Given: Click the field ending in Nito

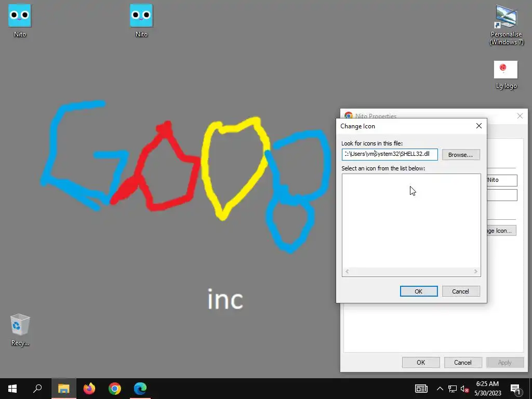Looking at the screenshot, I should coord(502,180).
